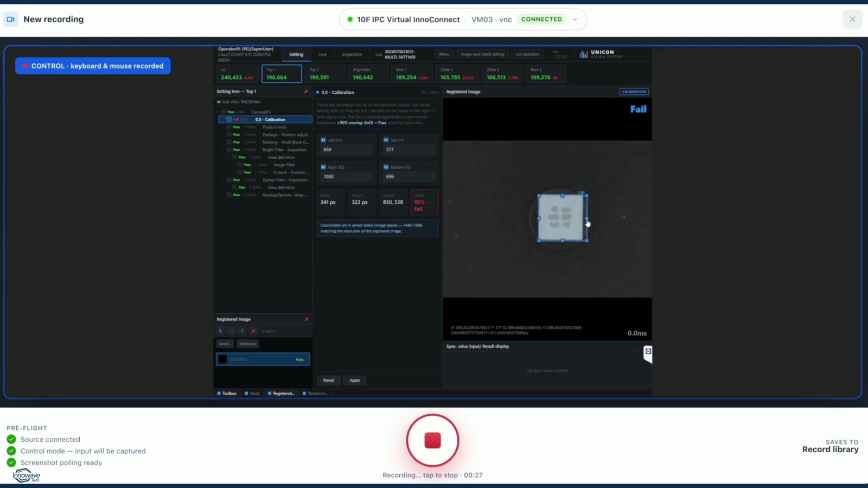Click the UNICON logo icon
The height and width of the screenshot is (488, 868).
[584, 54]
